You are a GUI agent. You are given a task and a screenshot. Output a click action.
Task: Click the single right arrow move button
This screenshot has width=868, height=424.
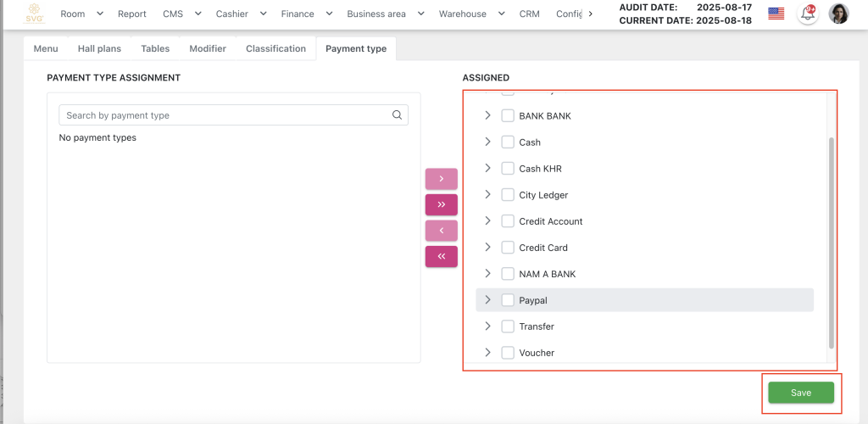(x=441, y=179)
